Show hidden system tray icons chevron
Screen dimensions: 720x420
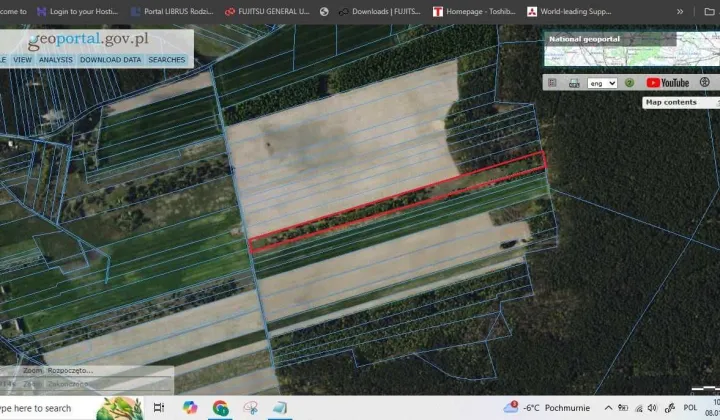[x=608, y=408]
